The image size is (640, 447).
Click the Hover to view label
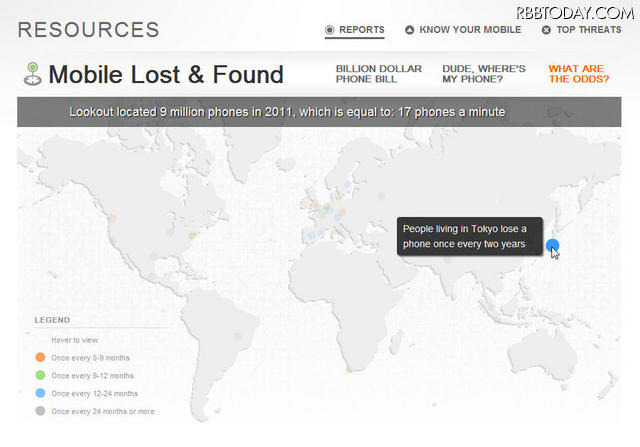point(75,340)
